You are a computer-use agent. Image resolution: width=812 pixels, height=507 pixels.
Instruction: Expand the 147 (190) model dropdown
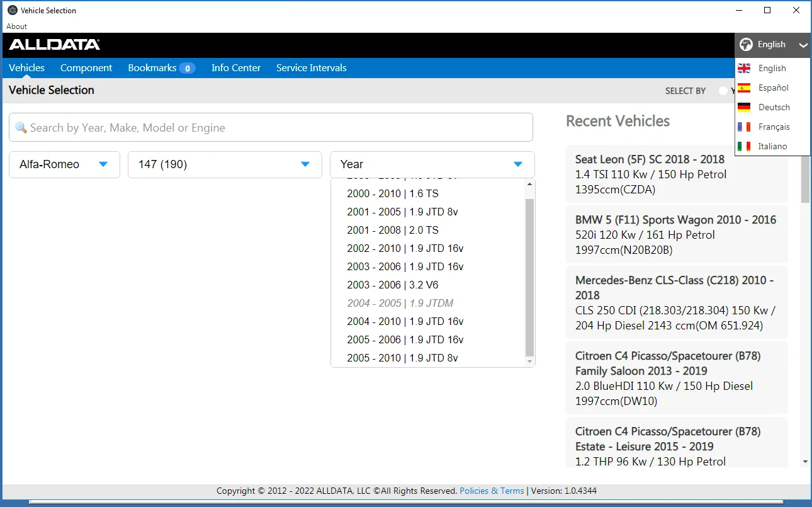(x=225, y=164)
